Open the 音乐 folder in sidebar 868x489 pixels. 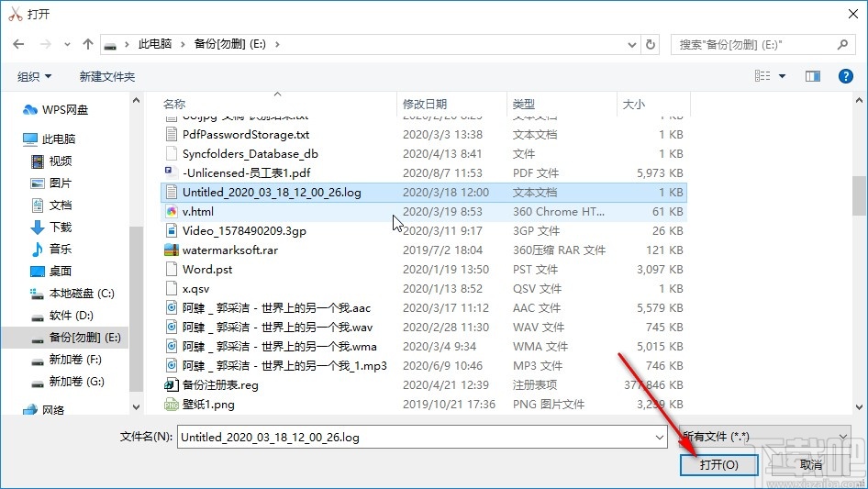(x=51, y=250)
